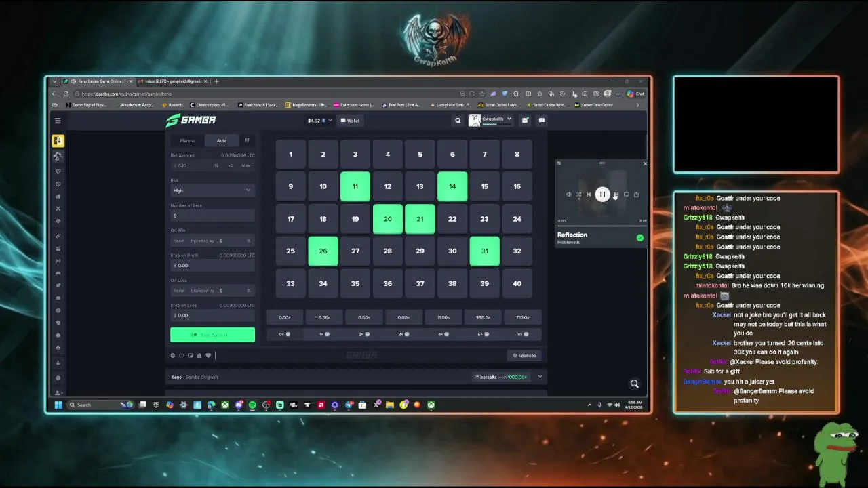Show more bookmarks with the chevron
Viewport: 868px width, 488px height.
[x=637, y=105]
